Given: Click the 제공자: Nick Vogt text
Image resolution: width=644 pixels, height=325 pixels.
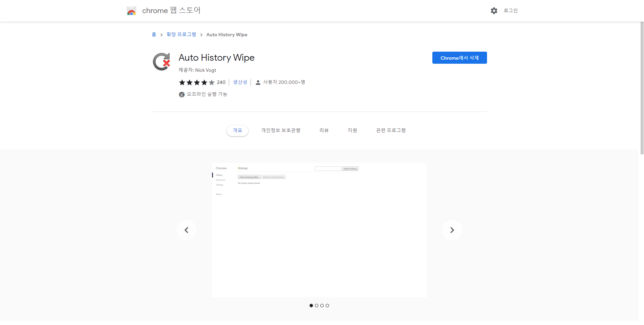Looking at the screenshot, I should pyautogui.click(x=197, y=70).
